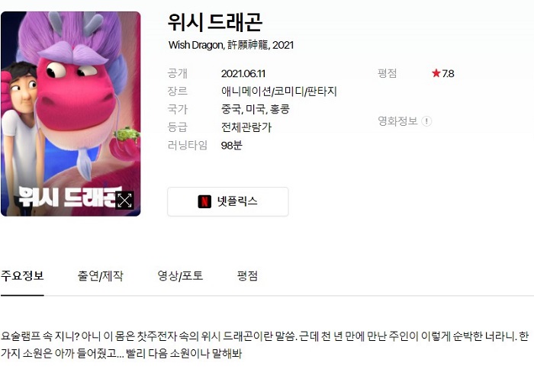Open the 넷플릭스 streaming button
The image size is (534, 392).
tap(228, 201)
